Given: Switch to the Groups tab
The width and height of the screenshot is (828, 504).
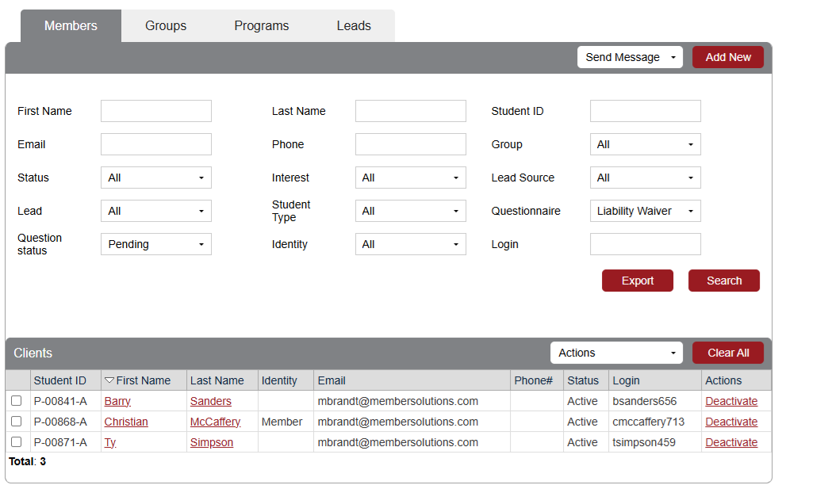Looking at the screenshot, I should [x=166, y=25].
